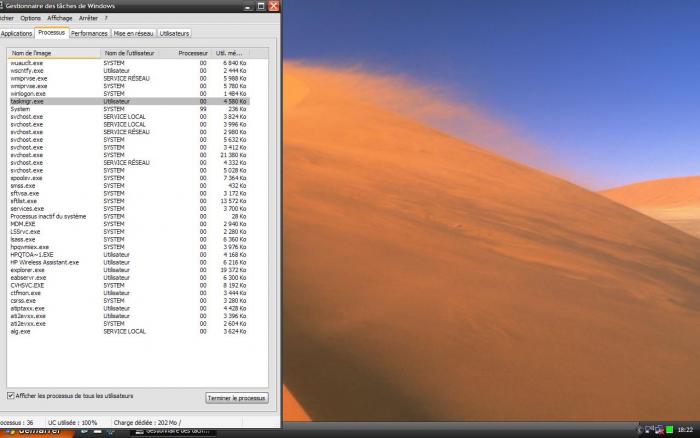
Task: Select the ctfmon.exe process
Action: click(x=129, y=293)
